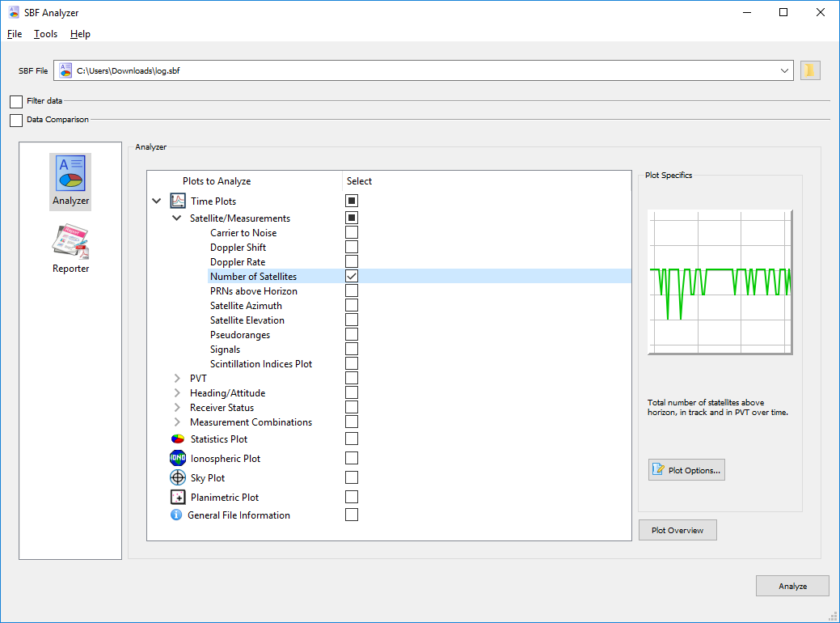840x623 pixels.
Task: Tick the Scintillation Indices Plot checkbox
Action: pos(352,363)
